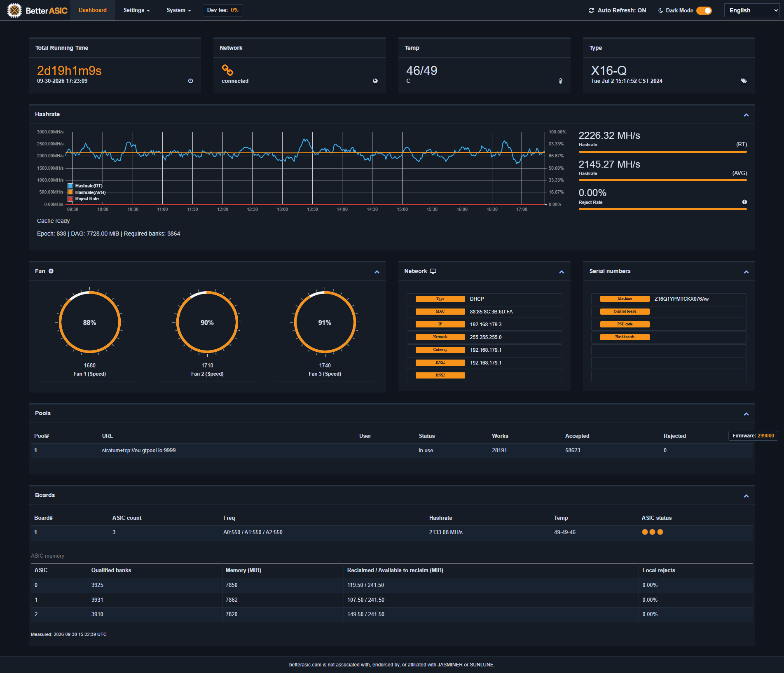Click the IP address 192.168.179.3
The height and width of the screenshot is (673, 784).
tap(486, 325)
